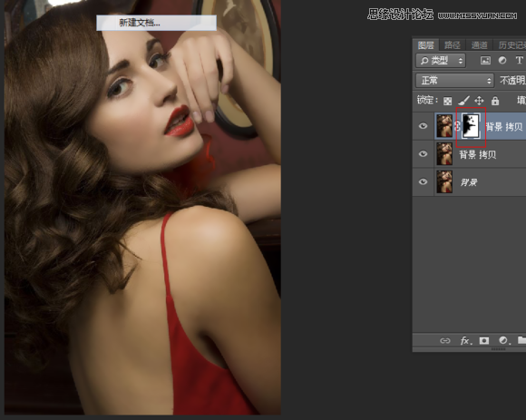This screenshot has width=526, height=420.
Task: Toggle lock transparent pixels checkerboard icon
Action: point(447,101)
